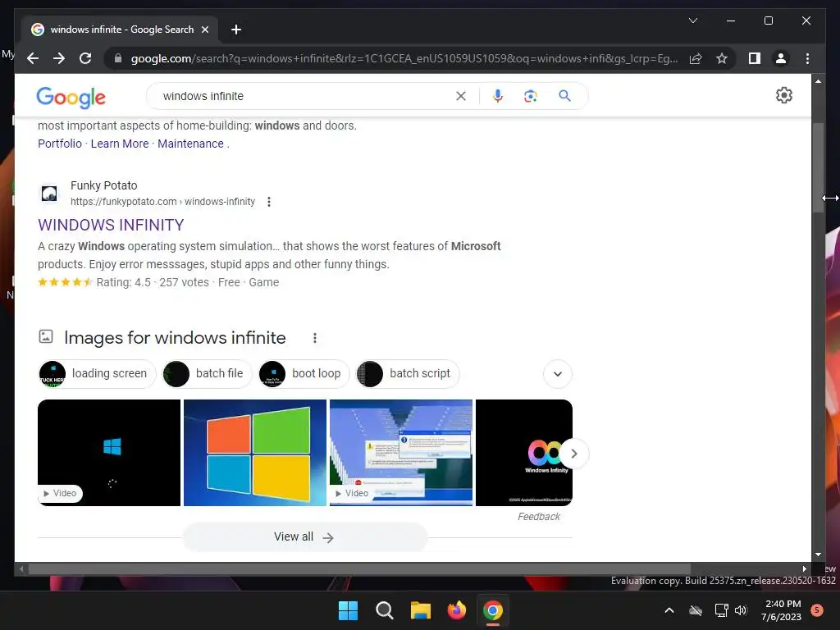The image size is (840, 630).
Task: Expand more image filter chips
Action: (558, 374)
